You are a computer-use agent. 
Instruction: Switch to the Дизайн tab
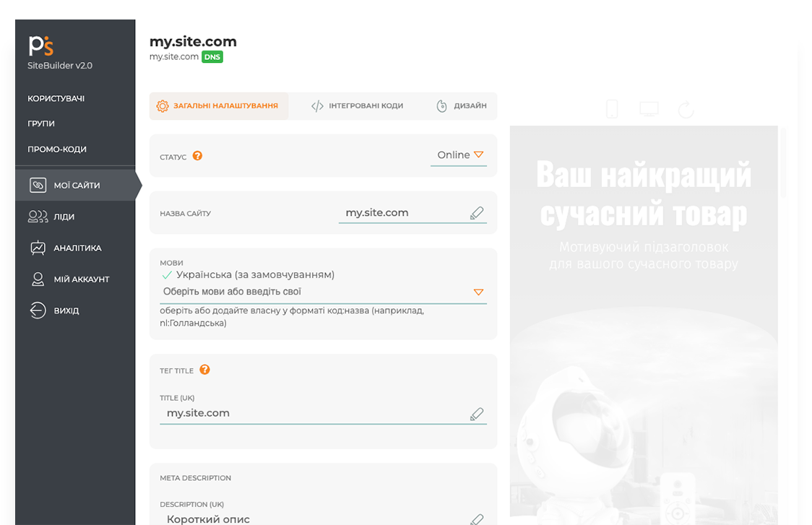[x=462, y=106]
